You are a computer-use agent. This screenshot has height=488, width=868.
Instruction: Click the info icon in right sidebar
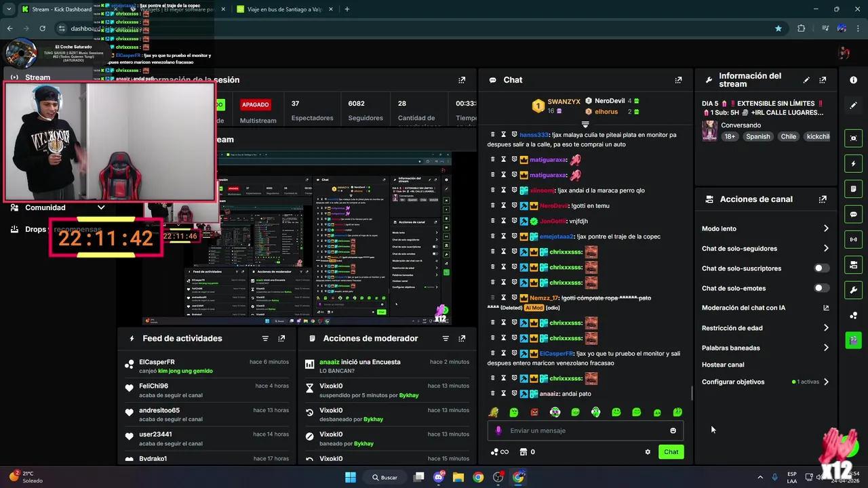click(x=853, y=80)
